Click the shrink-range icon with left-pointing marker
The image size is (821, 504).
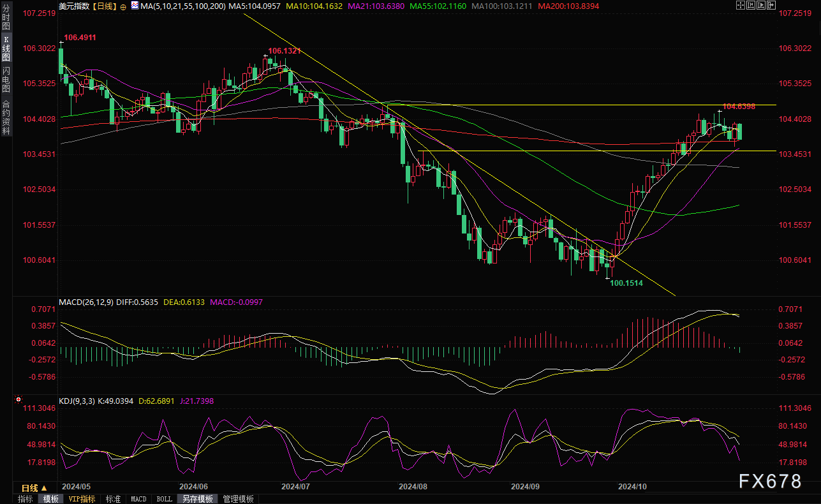point(751,6)
